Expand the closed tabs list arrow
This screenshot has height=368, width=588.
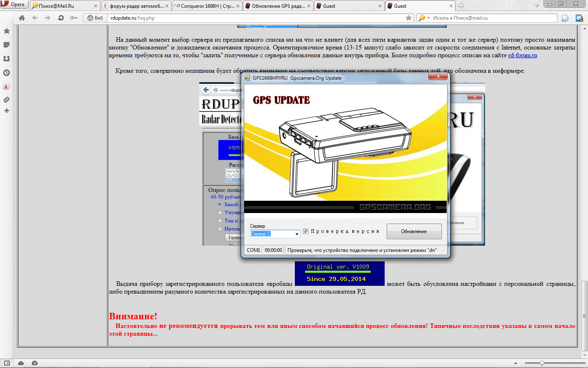537,6
